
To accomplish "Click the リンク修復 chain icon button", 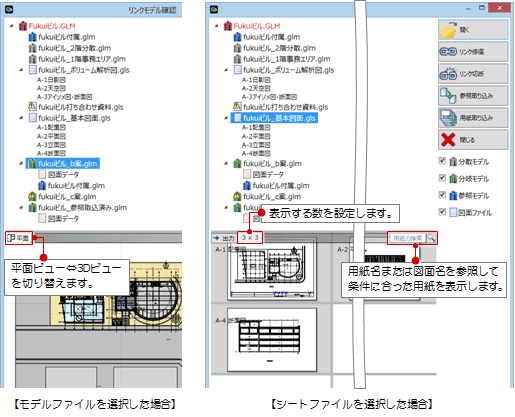I will tap(473, 52).
